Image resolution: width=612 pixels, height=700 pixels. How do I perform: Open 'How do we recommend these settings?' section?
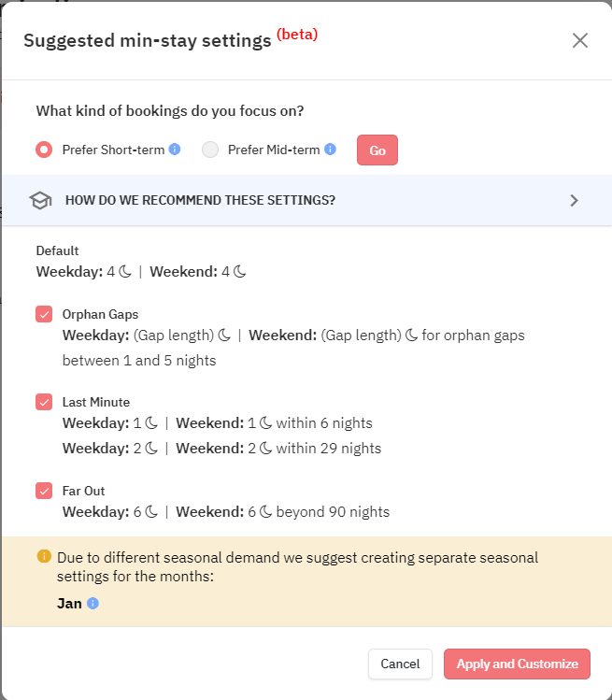[x=200, y=200]
